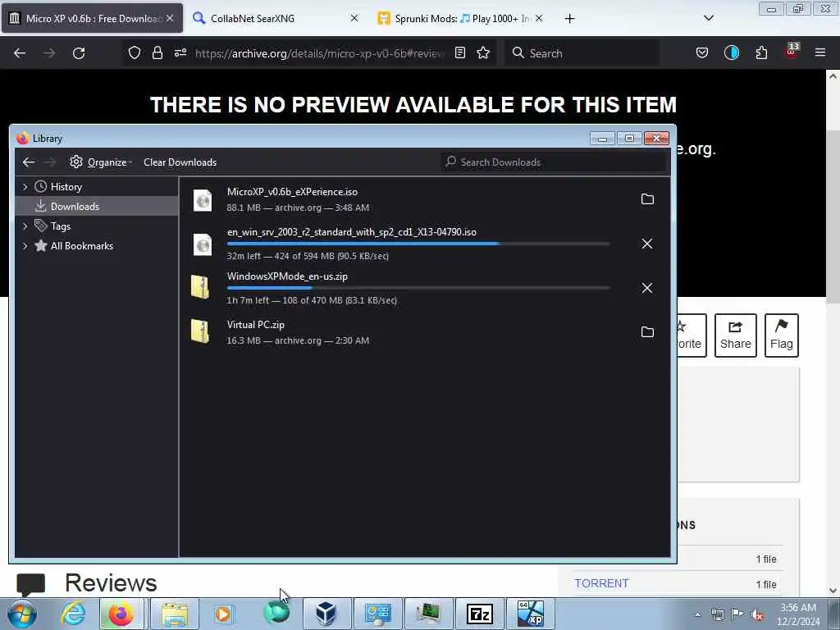Reload the current page

(79, 53)
